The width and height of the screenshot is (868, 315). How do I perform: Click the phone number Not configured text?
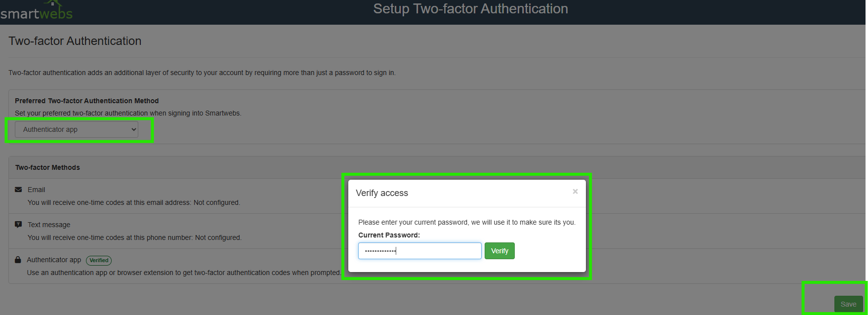218,237
